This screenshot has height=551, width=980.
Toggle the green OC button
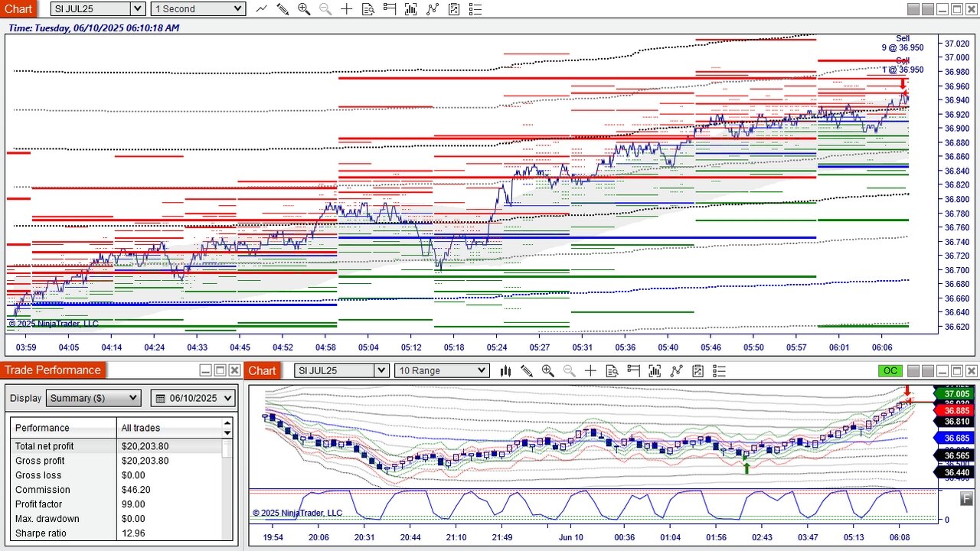pos(890,370)
